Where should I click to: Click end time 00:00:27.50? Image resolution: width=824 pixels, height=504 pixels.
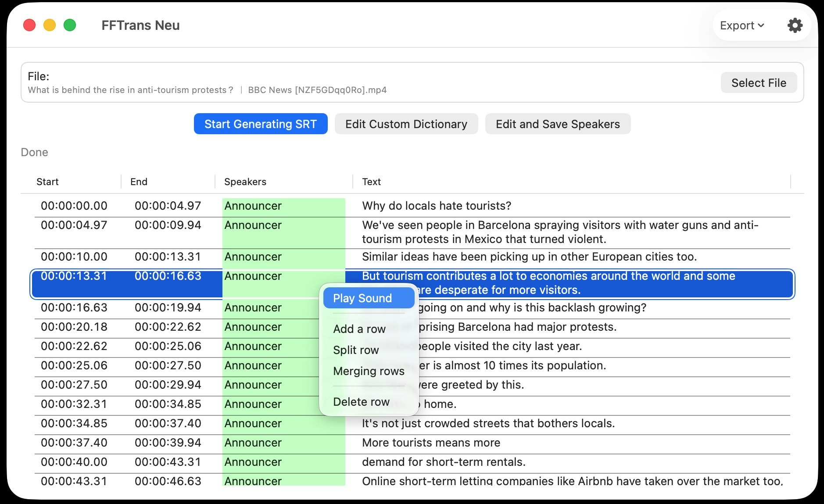coord(168,365)
